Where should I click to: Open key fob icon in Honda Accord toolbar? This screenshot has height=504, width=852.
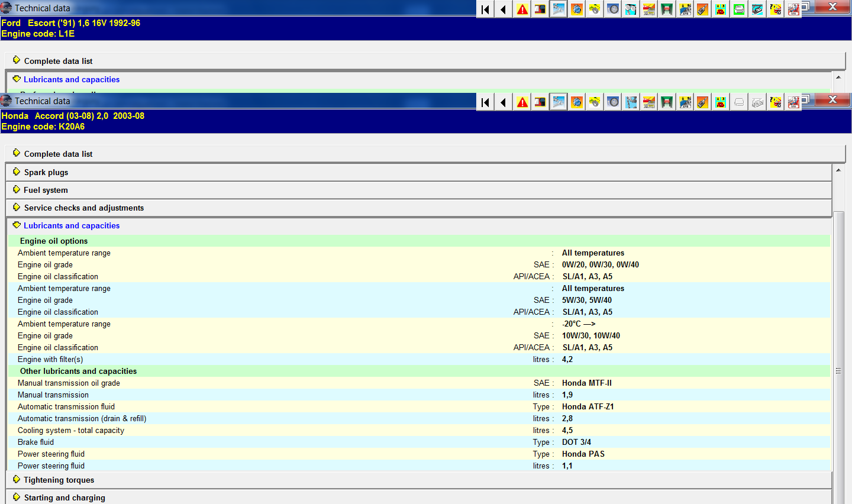(702, 102)
